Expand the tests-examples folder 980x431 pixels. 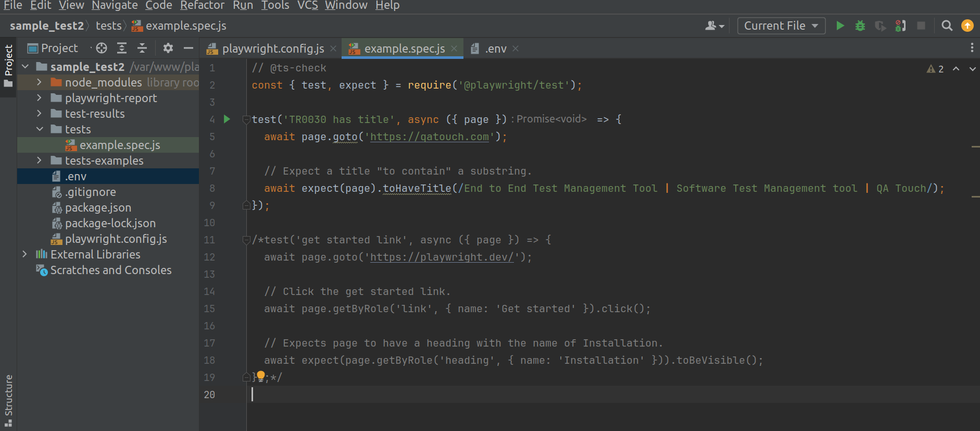click(40, 161)
